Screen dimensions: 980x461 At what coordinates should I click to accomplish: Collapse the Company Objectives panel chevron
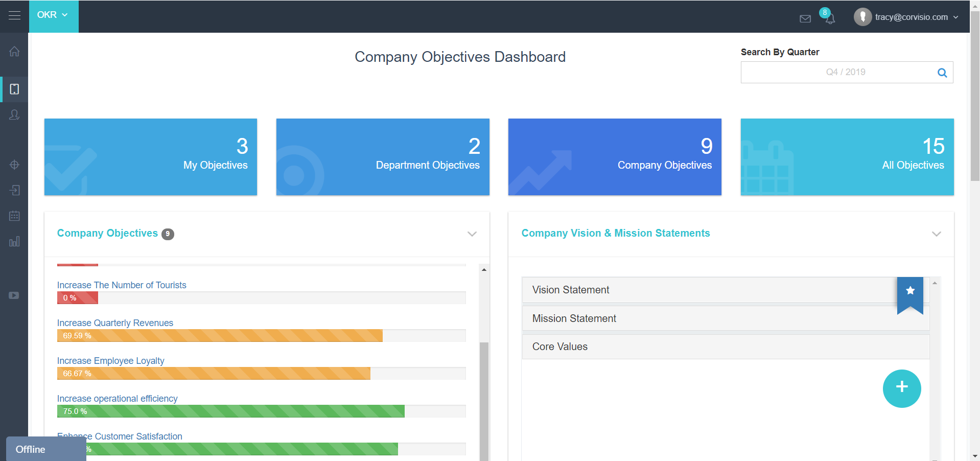point(472,234)
